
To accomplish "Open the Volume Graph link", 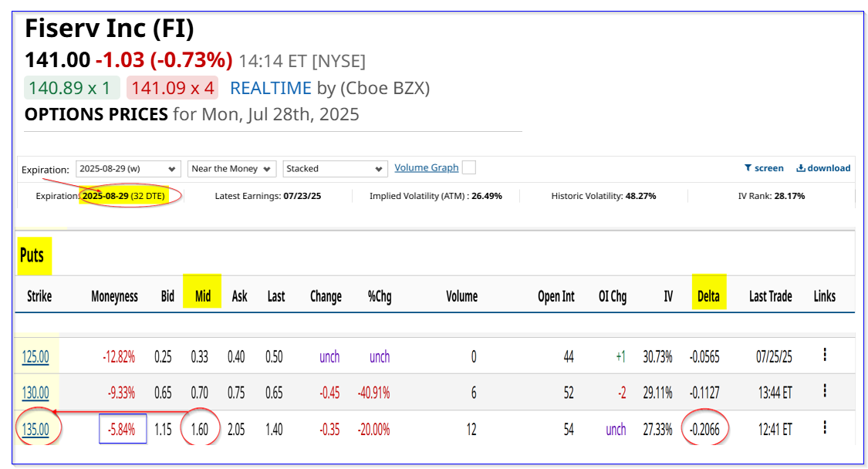I will pyautogui.click(x=426, y=168).
